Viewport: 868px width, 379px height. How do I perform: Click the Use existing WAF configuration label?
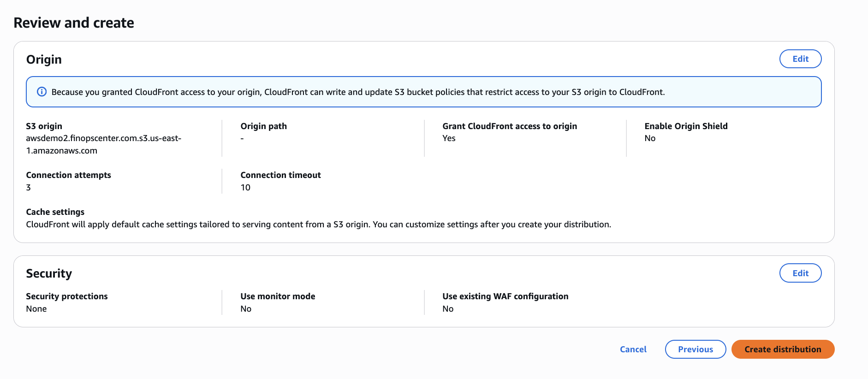tap(505, 296)
